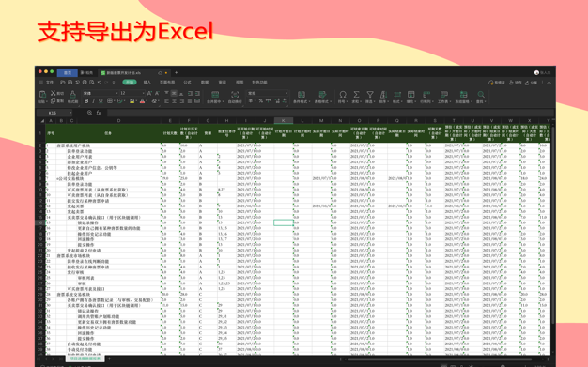Click the Sum (Σ) AutoSum icon

pos(356,95)
